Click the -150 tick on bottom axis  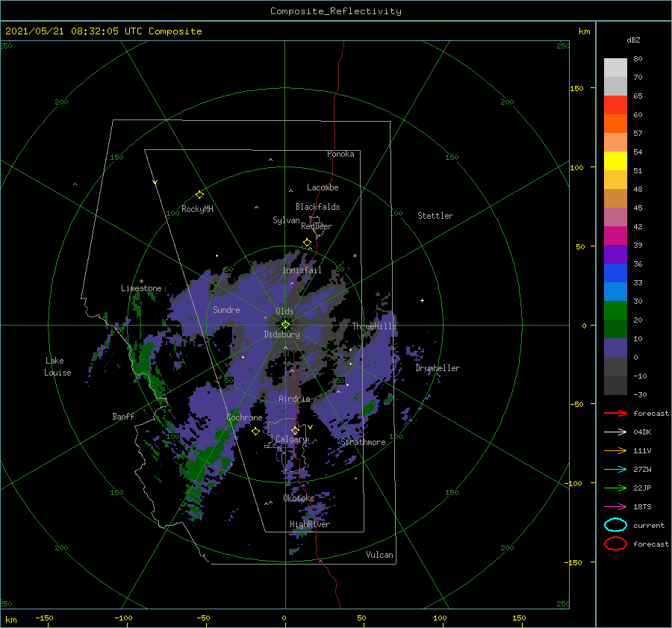[x=44, y=618]
